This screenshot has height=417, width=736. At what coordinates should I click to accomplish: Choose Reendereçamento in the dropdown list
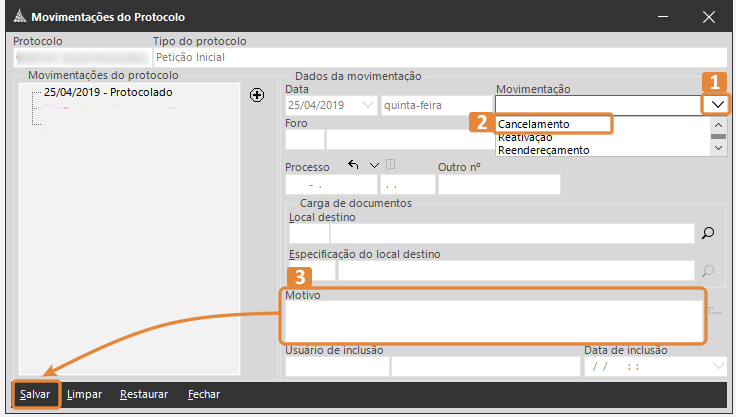(x=543, y=150)
